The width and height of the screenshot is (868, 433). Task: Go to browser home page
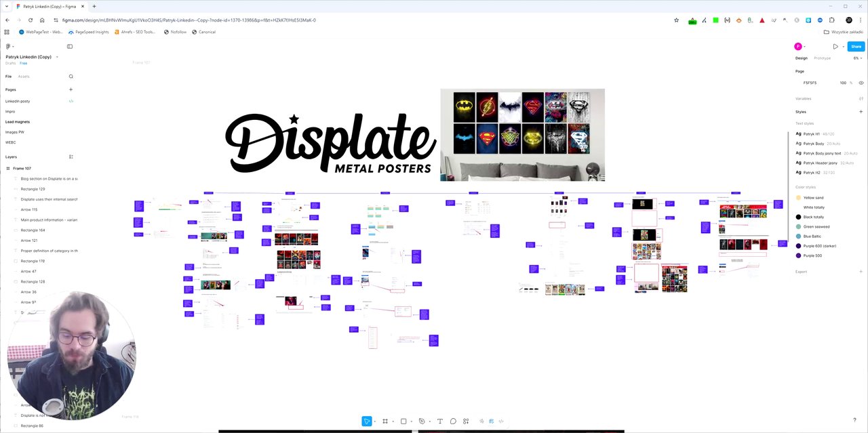click(42, 20)
